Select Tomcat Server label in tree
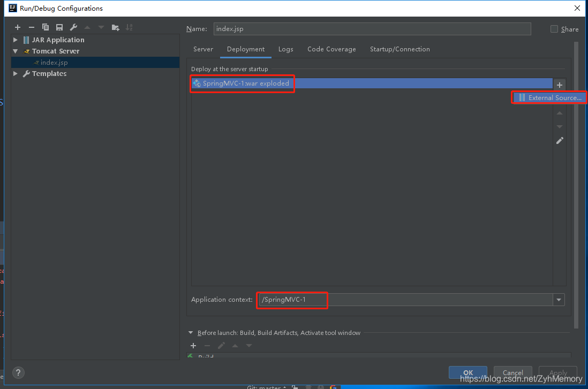Viewport: 588px width, 389px height. pos(56,51)
